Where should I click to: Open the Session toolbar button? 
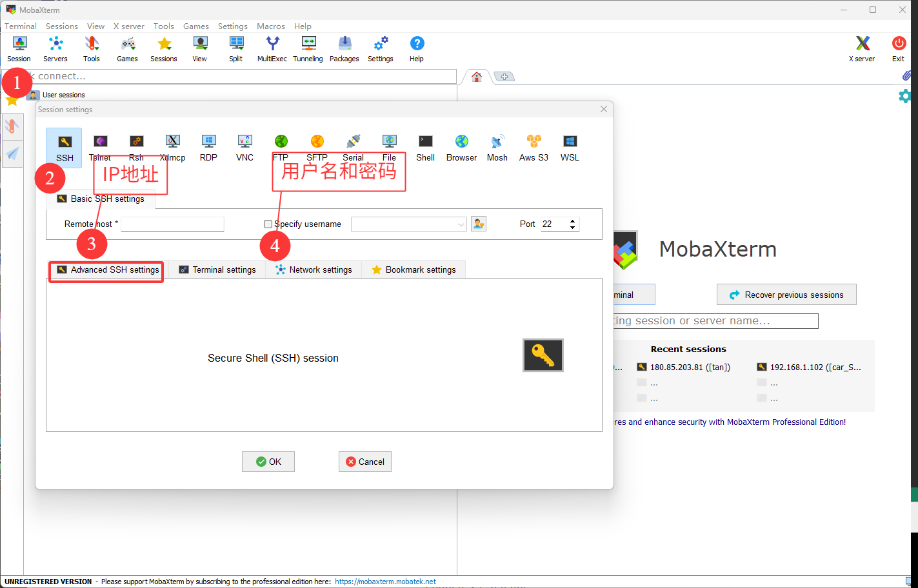point(19,49)
